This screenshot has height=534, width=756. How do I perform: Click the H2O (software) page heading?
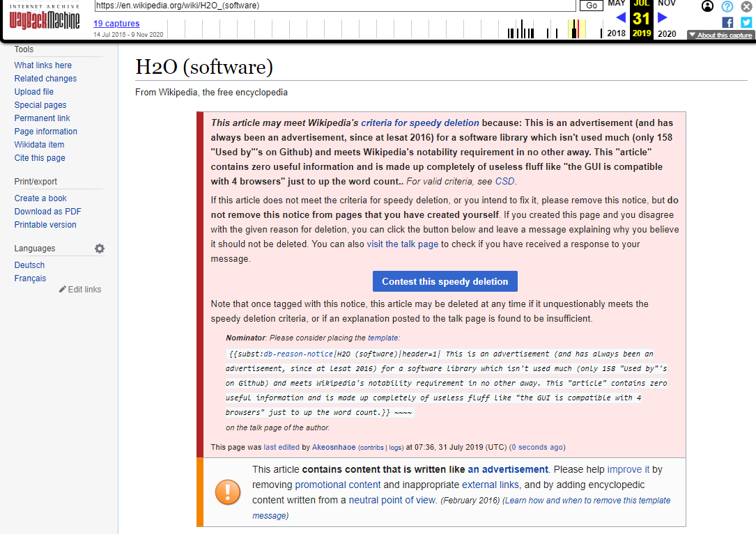[204, 67]
